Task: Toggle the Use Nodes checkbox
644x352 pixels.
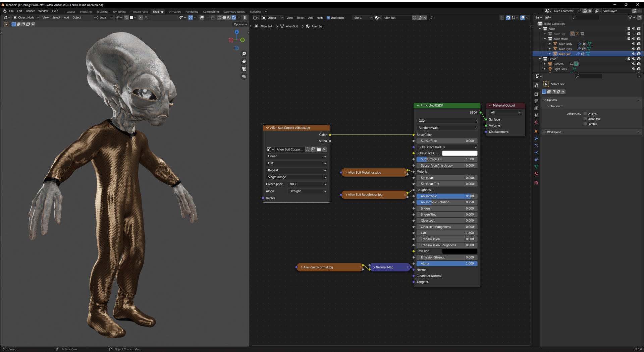Action: [x=328, y=18]
